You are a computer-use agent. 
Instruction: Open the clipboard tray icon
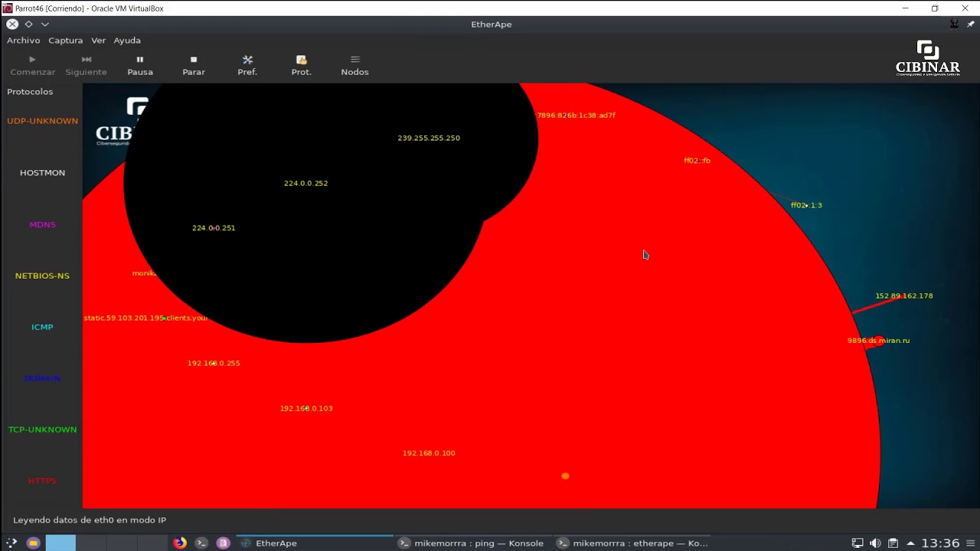coord(893,543)
